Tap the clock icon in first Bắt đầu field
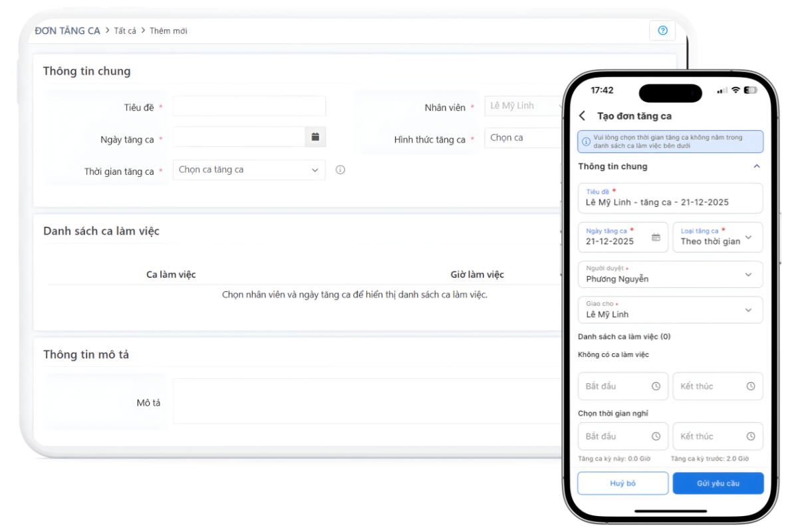This screenshot has height=532, width=798. (656, 386)
